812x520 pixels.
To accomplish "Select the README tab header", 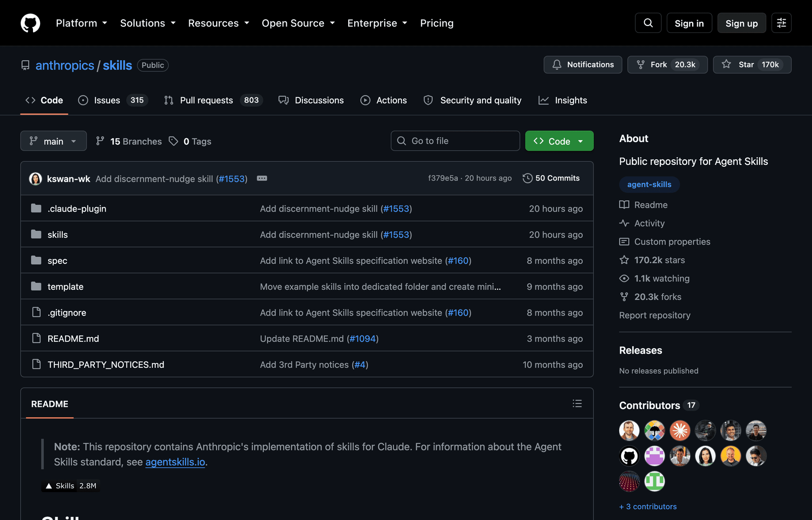I will click(50, 404).
